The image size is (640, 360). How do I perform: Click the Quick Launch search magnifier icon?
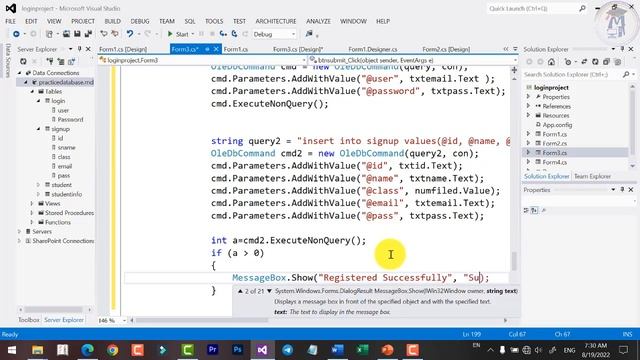coord(582,8)
